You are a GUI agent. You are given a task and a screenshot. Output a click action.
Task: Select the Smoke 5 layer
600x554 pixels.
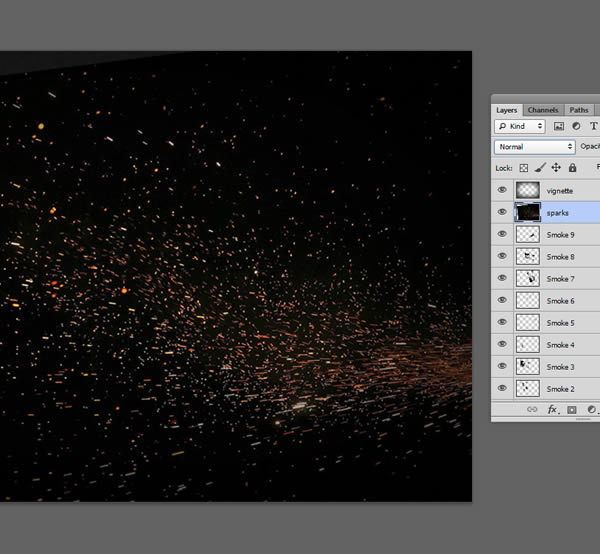tap(557, 323)
